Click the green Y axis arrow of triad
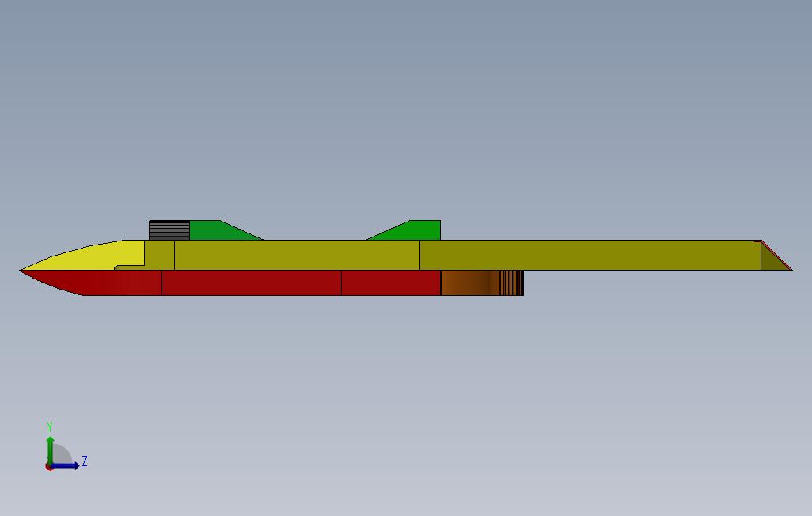This screenshot has height=516, width=812. 50,450
